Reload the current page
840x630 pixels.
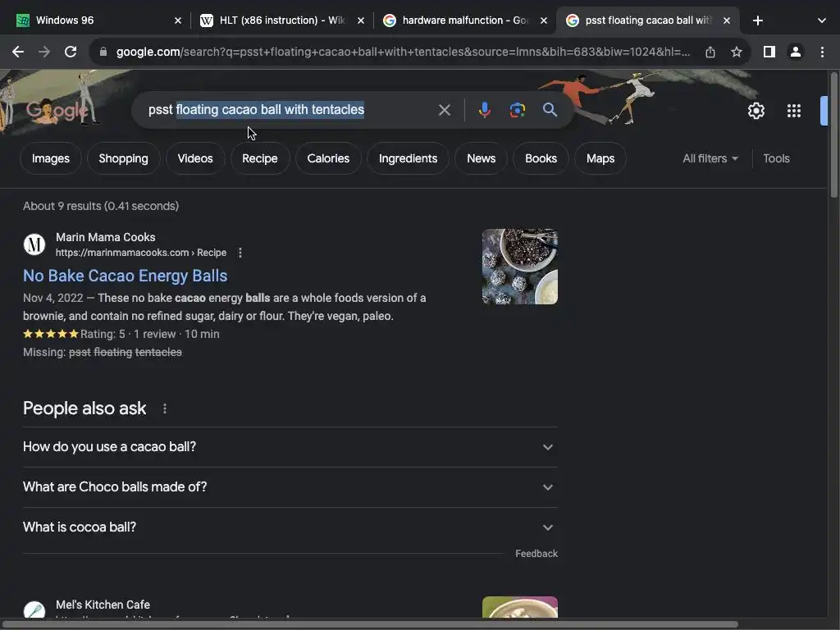click(71, 52)
